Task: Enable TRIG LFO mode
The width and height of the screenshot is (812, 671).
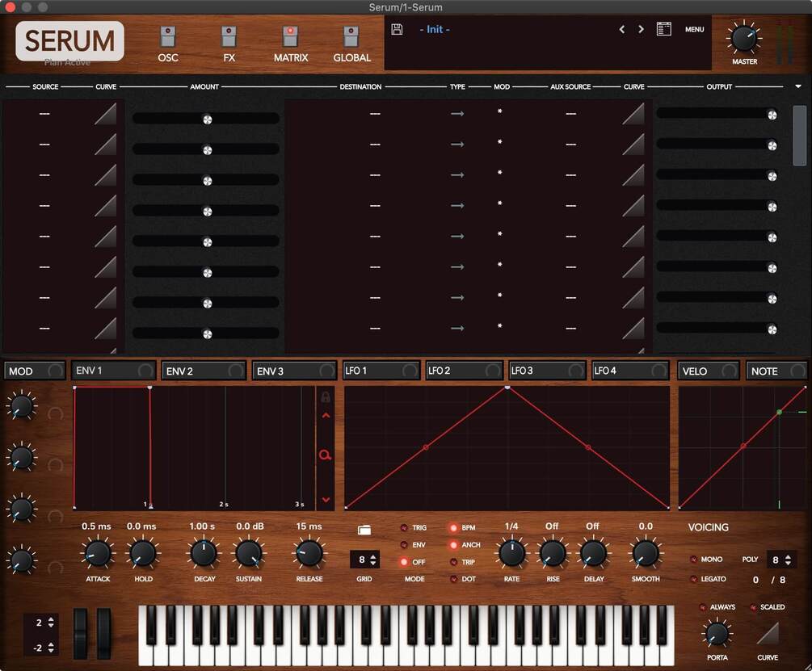Action: (x=404, y=528)
